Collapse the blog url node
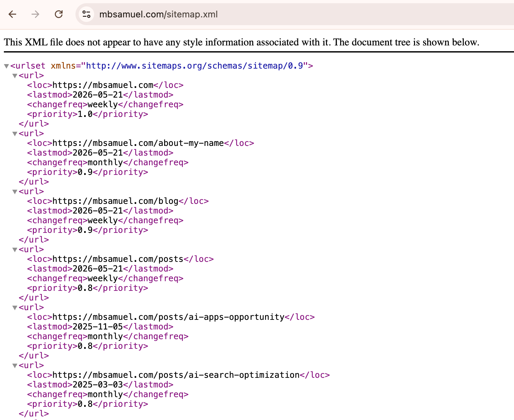Screen dimensions: 514x420 pos(15,192)
